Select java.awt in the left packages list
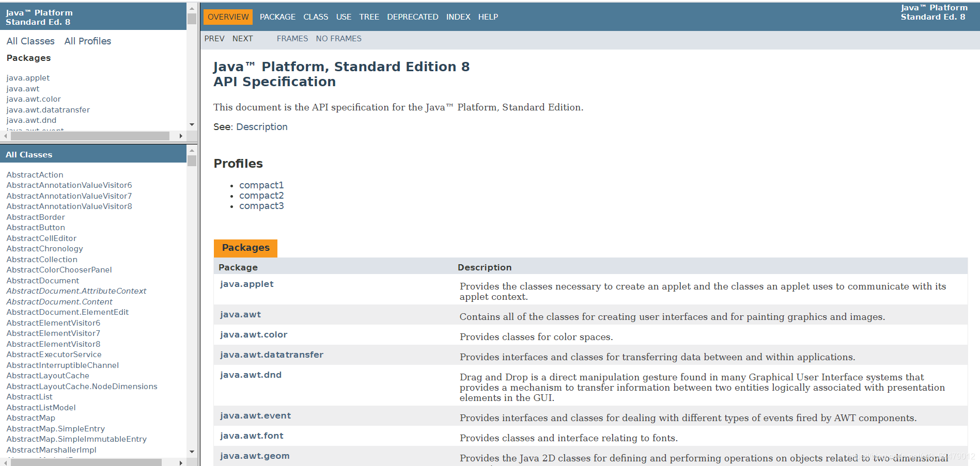The image size is (980, 466). 23,89
